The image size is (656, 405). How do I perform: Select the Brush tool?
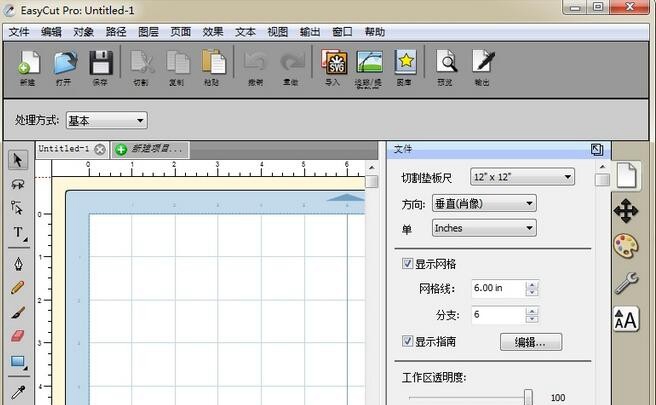pos(18,312)
